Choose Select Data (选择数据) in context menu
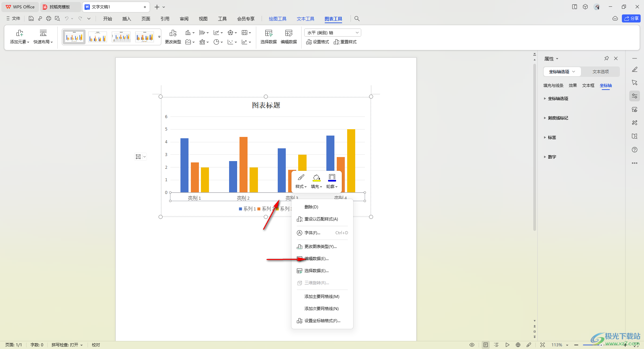 point(322,271)
